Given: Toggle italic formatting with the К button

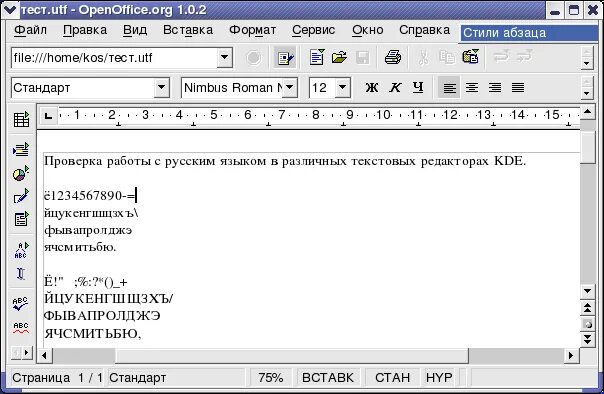Looking at the screenshot, I should coord(395,88).
